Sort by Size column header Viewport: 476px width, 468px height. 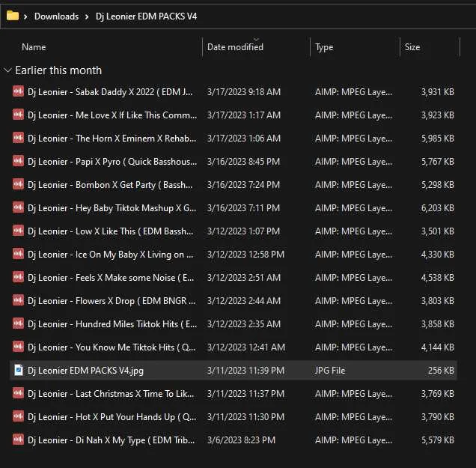coord(412,47)
